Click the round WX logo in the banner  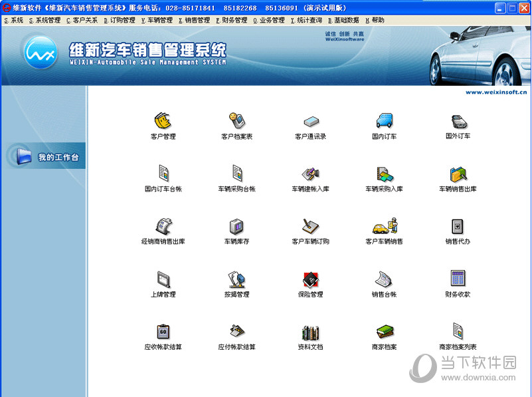[41, 53]
